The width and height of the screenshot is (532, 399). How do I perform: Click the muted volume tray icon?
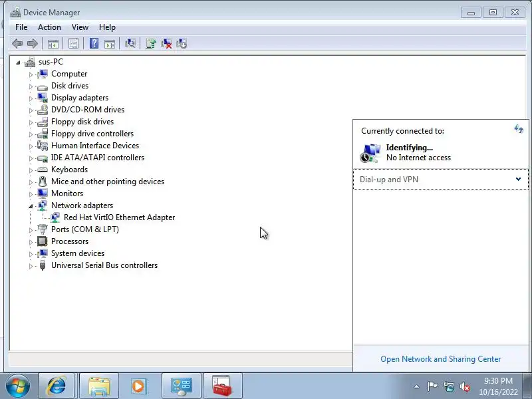click(x=464, y=386)
